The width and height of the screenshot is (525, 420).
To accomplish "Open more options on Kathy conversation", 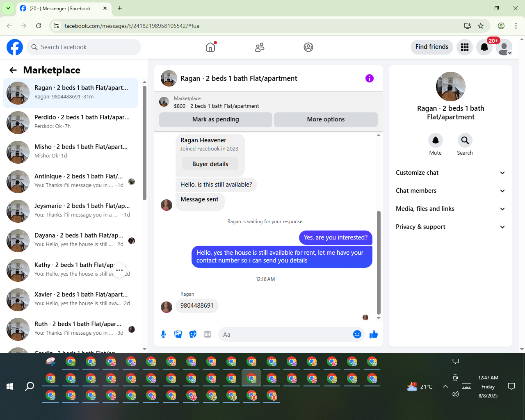I will 119,270.
